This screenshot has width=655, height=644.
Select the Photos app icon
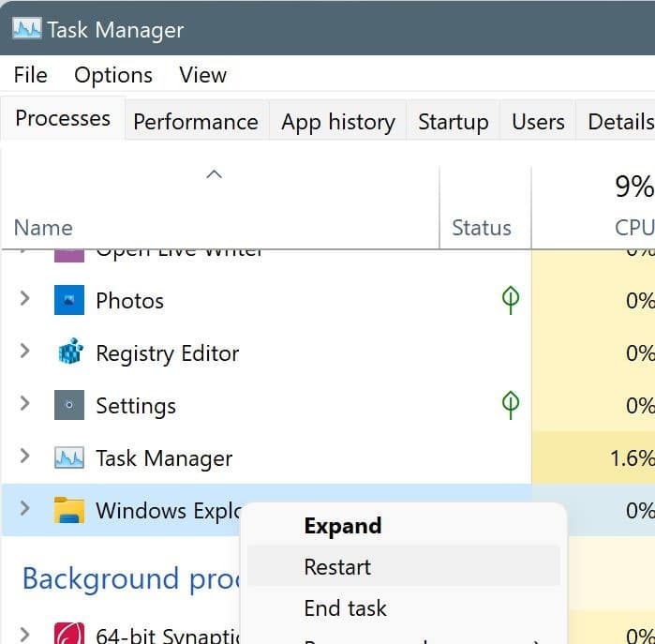(x=69, y=300)
